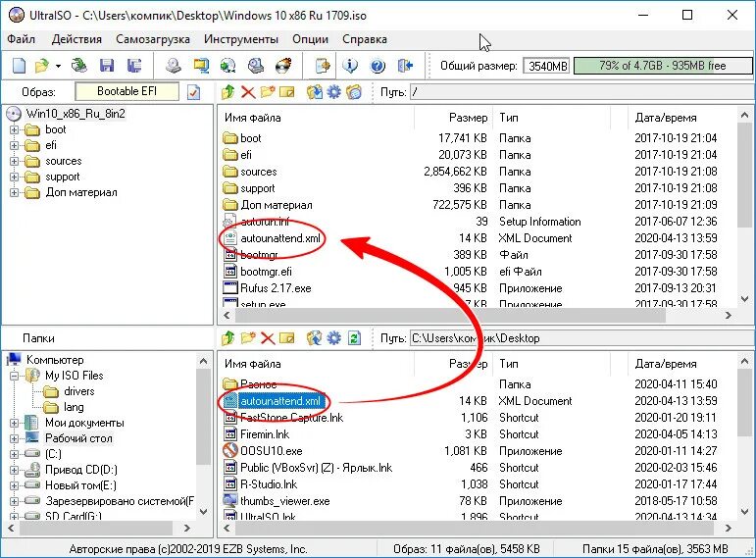This screenshot has width=756, height=558.
Task: Click the Add files toolbar icon
Action: 322,66
